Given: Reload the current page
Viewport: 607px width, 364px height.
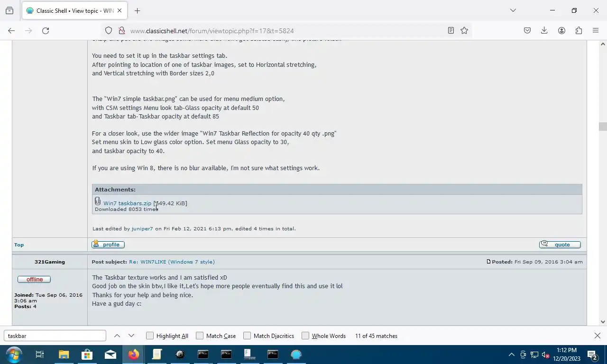Looking at the screenshot, I should tap(46, 30).
